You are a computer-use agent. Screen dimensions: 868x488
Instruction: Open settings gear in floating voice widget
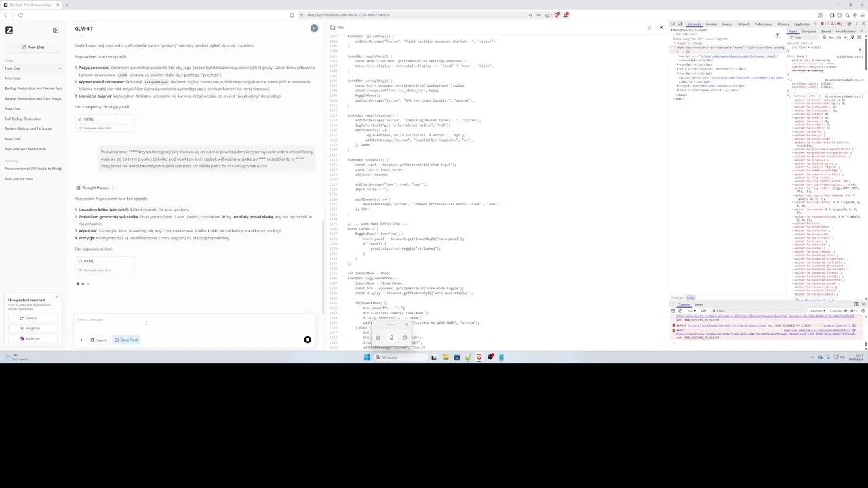[x=378, y=338]
